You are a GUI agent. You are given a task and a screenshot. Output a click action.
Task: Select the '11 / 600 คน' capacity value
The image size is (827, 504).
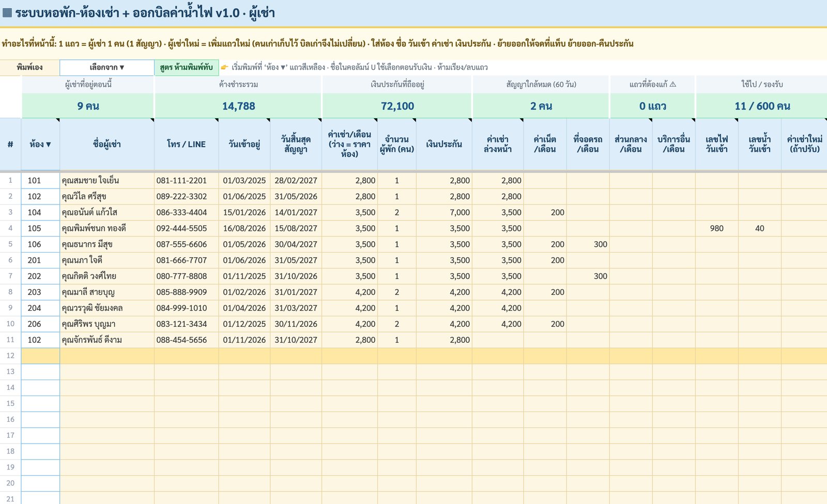tap(762, 106)
